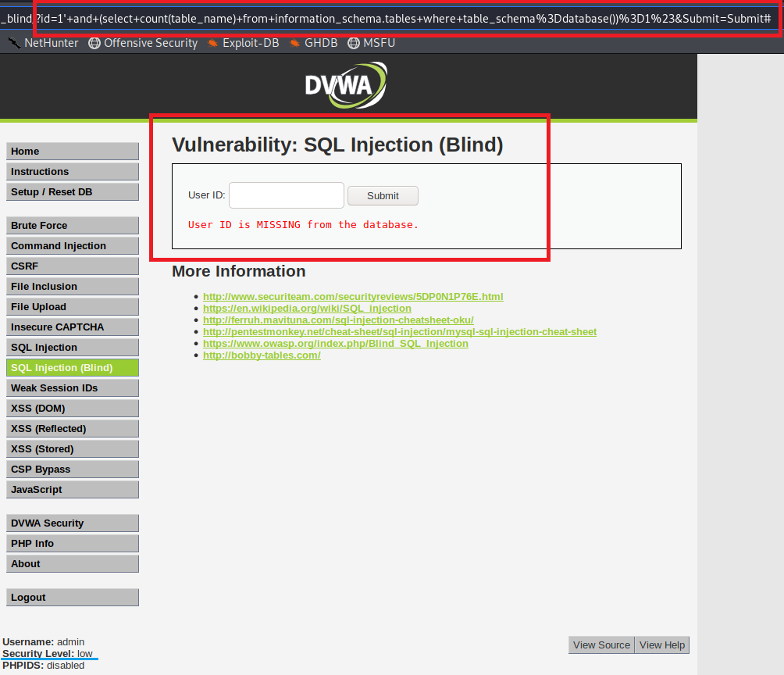The height and width of the screenshot is (675, 784).
Task: Click 'User ID is MISSING from the database.' message
Action: (303, 225)
